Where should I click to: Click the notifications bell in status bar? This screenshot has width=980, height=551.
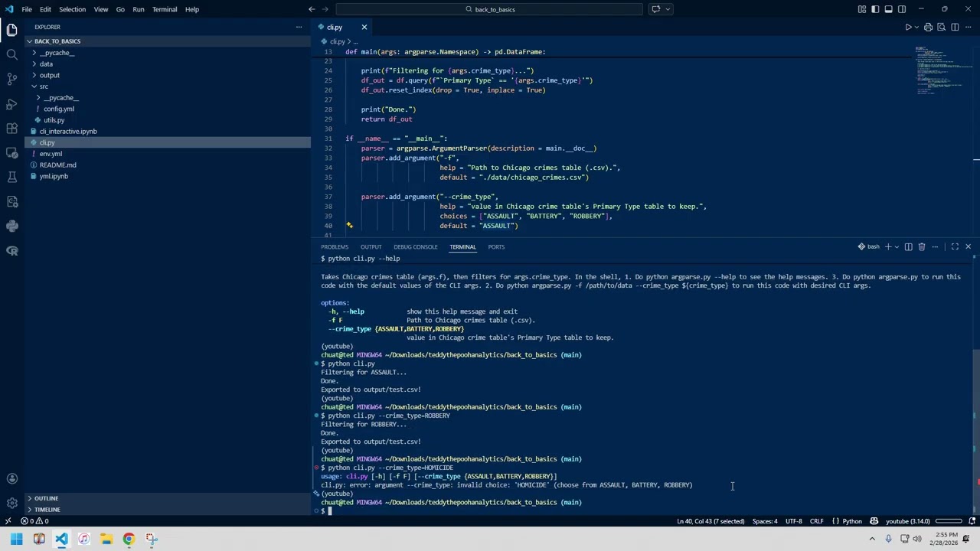tap(972, 521)
